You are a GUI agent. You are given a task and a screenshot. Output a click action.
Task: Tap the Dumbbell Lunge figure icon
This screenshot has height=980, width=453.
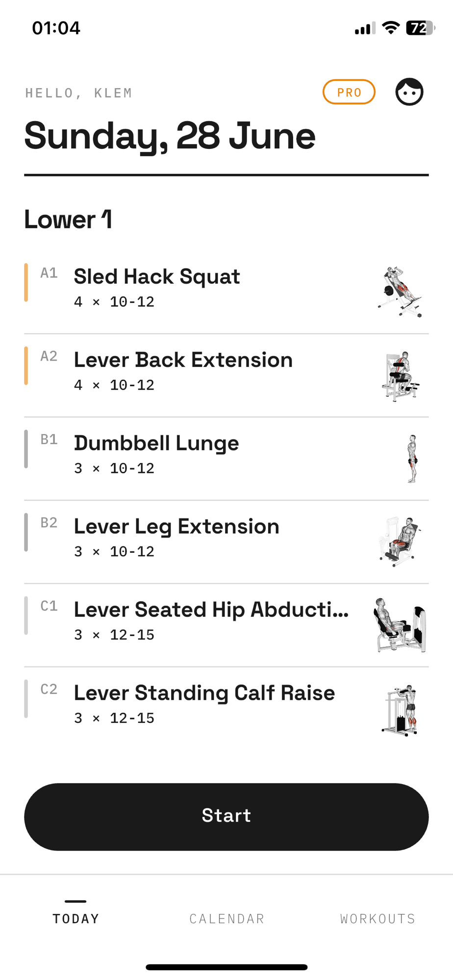coord(413,459)
